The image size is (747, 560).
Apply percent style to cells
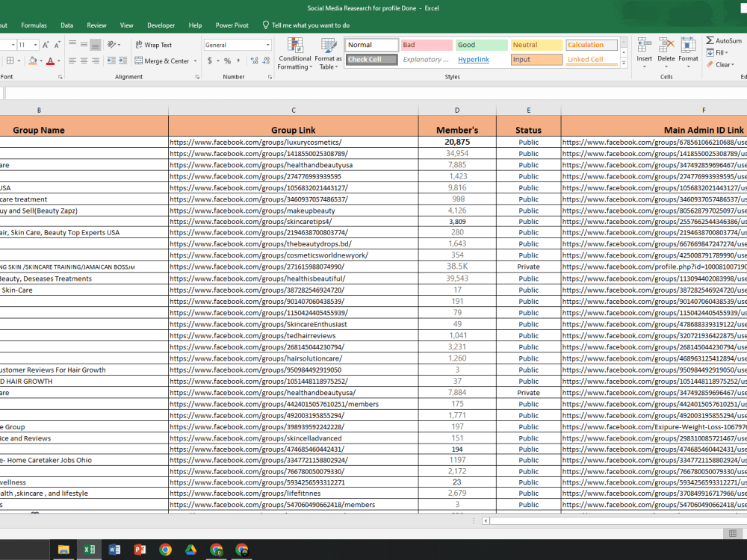pyautogui.click(x=227, y=61)
